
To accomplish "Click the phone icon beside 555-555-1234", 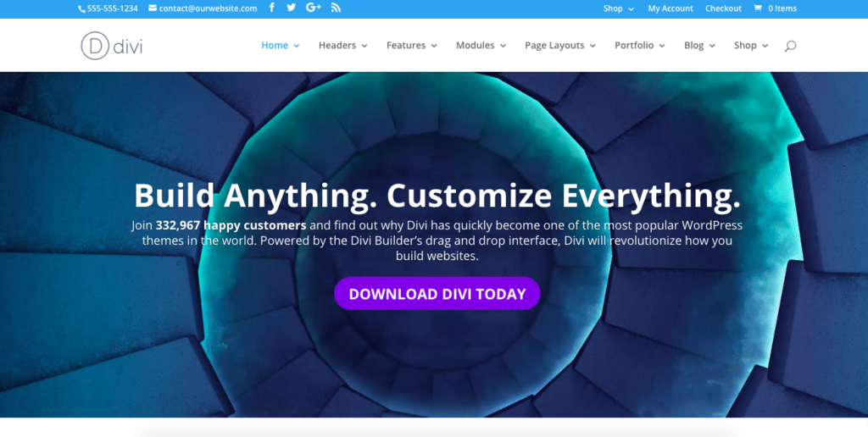I will 81,8.
